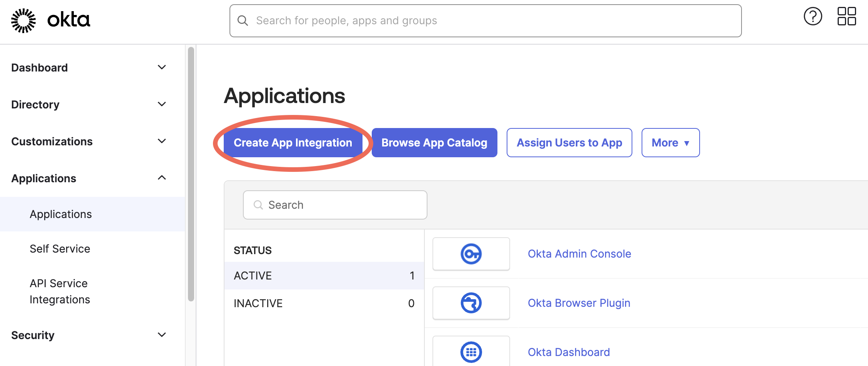
Task: Open the Okta Dashboard link
Action: (x=569, y=352)
